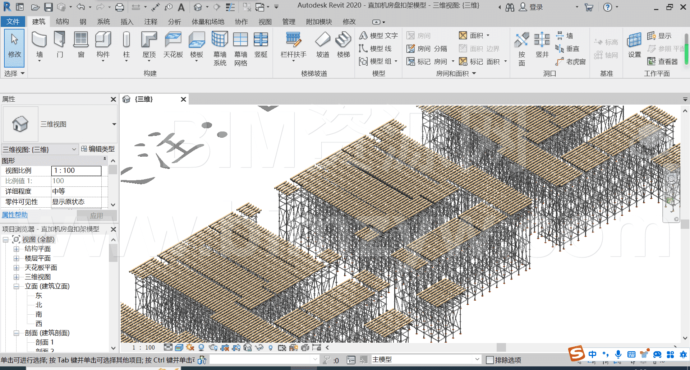Click the Undo arrow in quick access toolbar
Screen dimensions: 690x370
(81, 7)
